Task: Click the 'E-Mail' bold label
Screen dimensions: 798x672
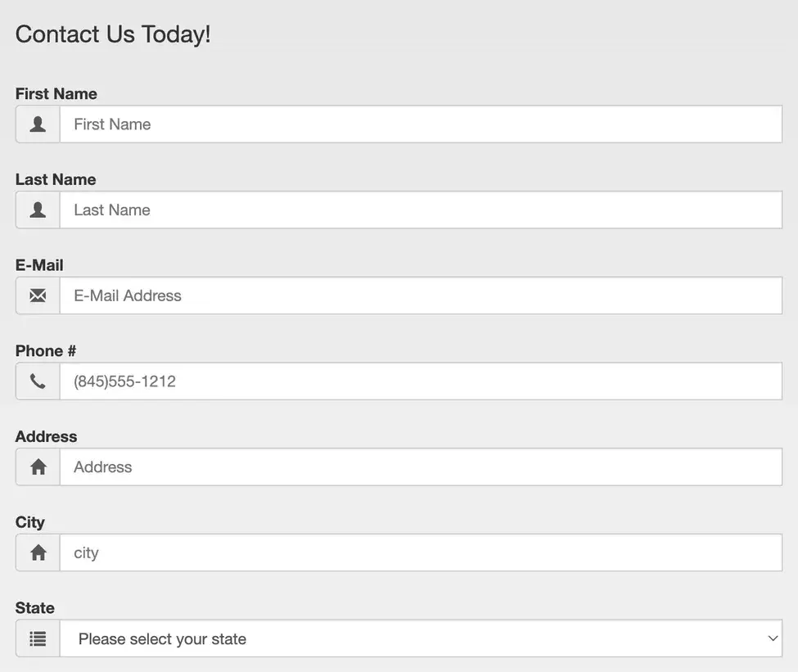Action: pyautogui.click(x=39, y=265)
